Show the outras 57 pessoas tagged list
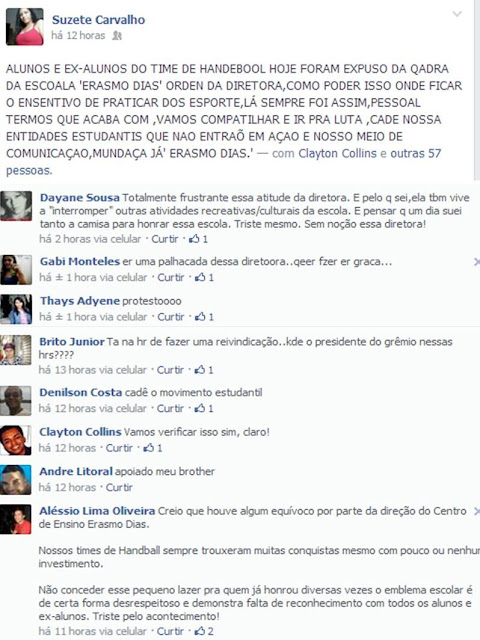This screenshot has width=480, height=640. (224, 162)
